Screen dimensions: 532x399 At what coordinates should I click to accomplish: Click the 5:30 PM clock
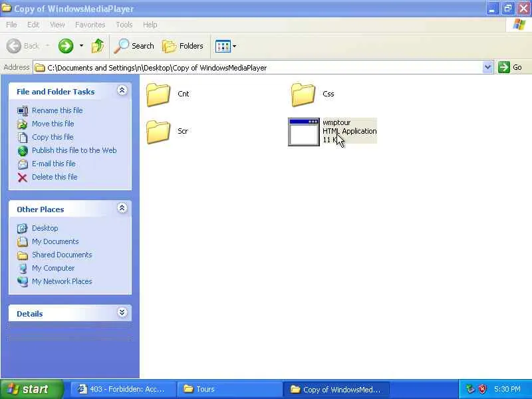pos(507,389)
